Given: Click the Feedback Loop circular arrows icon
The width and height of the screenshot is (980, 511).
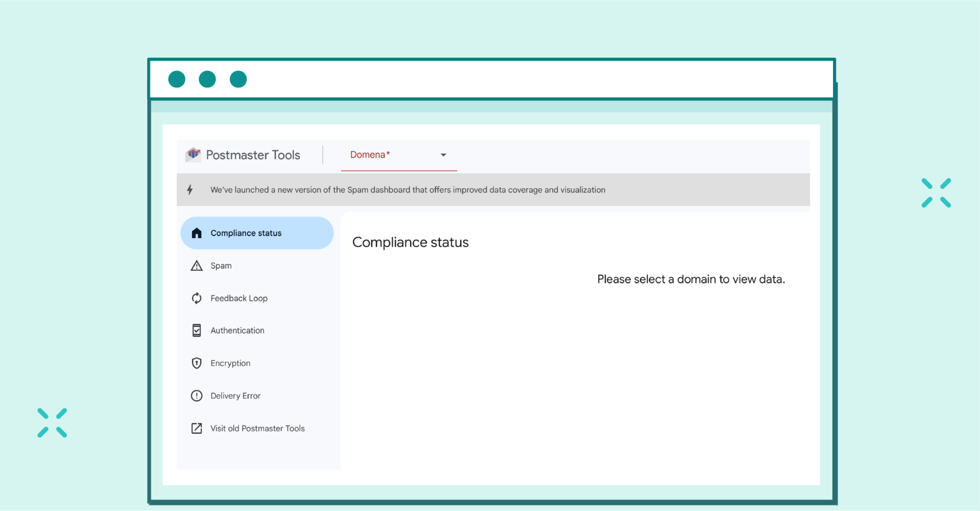Looking at the screenshot, I should coord(197,298).
